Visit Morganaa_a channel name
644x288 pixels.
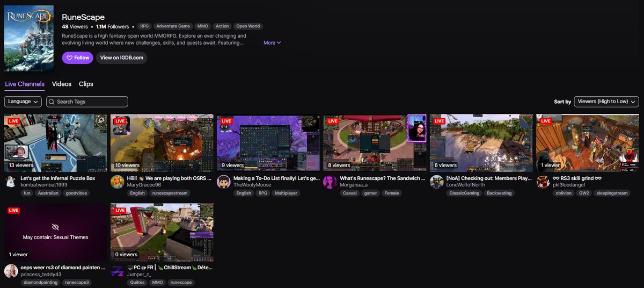coord(354,185)
